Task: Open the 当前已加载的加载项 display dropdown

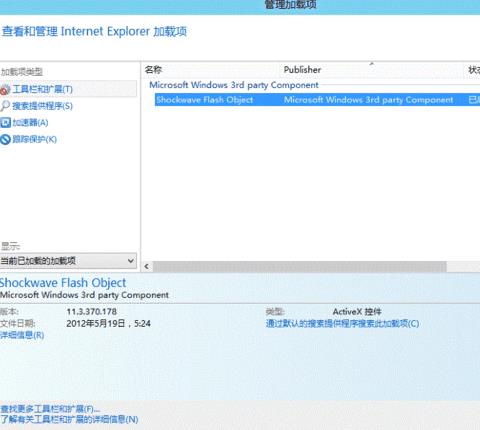Action: [x=68, y=261]
